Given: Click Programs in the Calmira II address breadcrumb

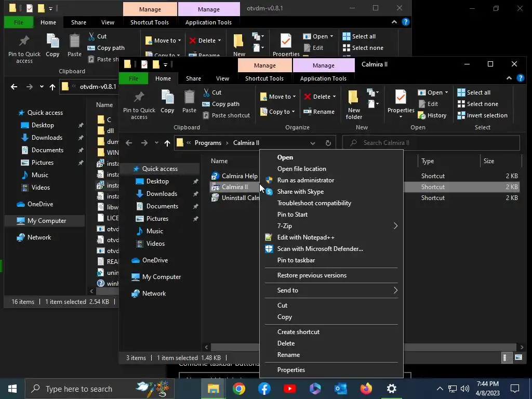Looking at the screenshot, I should 208,143.
